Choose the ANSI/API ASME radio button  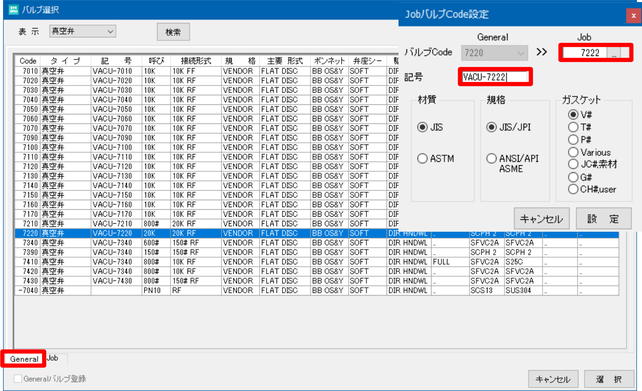point(491,158)
